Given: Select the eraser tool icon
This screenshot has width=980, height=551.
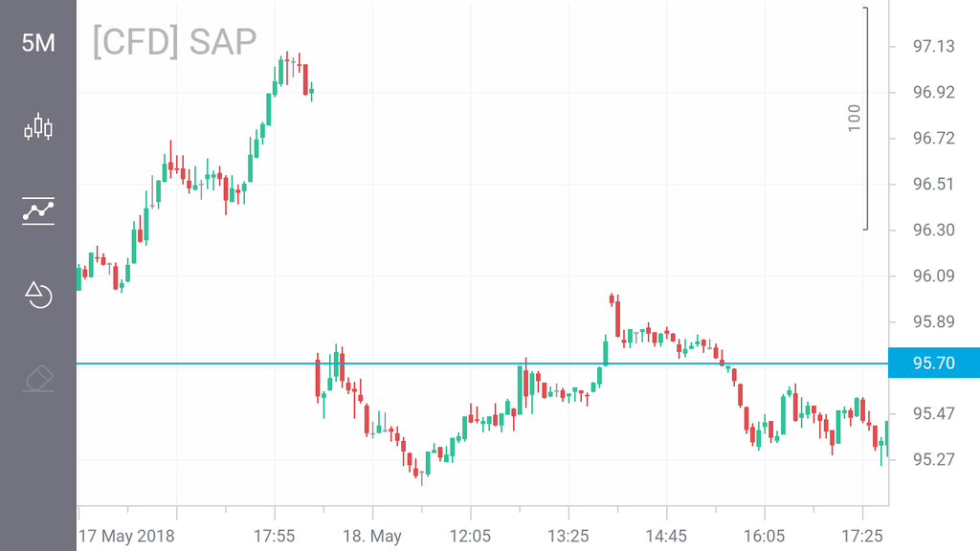Looking at the screenshot, I should tap(38, 379).
